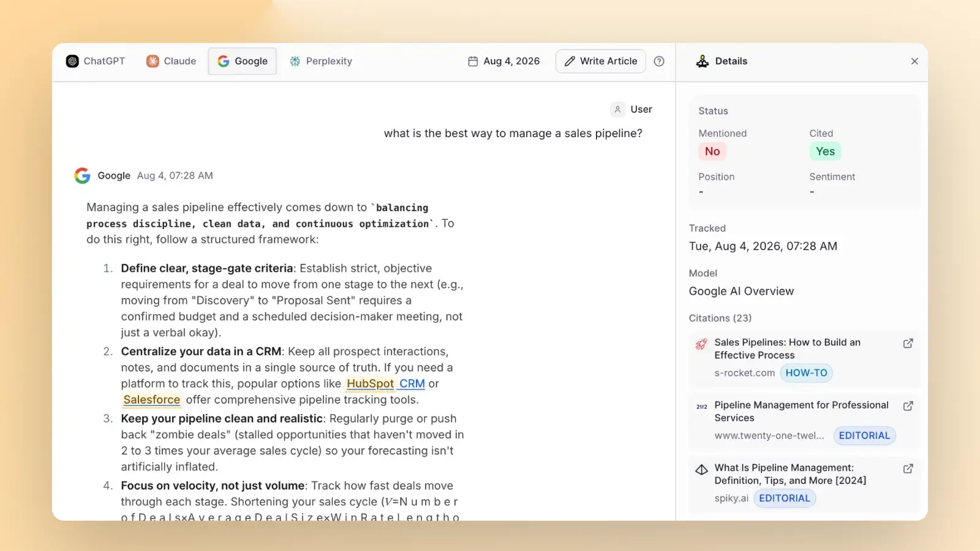The height and width of the screenshot is (551, 980).
Task: Click the 'Aug 4, 07:28 AM' response timestamp
Action: pyautogui.click(x=175, y=176)
